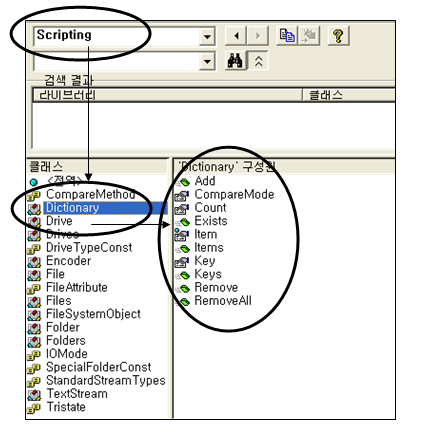Open the Scripting library dropdown
Screen dimensions: 432x425
click(207, 36)
